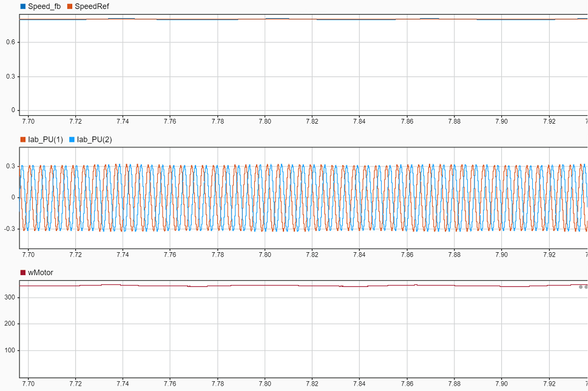Click 7.84 on the Iab_PU plot time axis

359,255
